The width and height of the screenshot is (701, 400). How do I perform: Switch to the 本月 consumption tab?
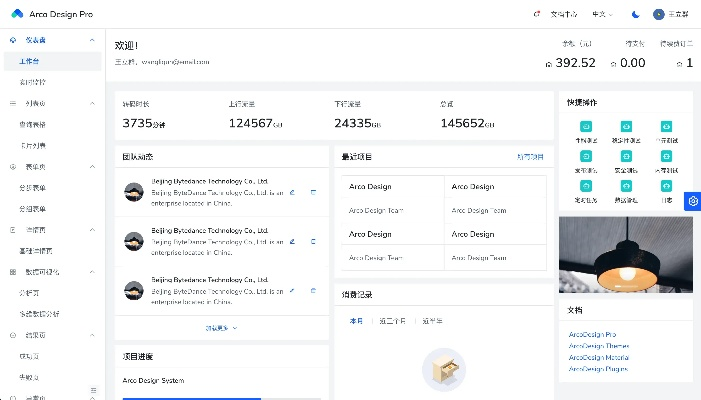pos(356,321)
